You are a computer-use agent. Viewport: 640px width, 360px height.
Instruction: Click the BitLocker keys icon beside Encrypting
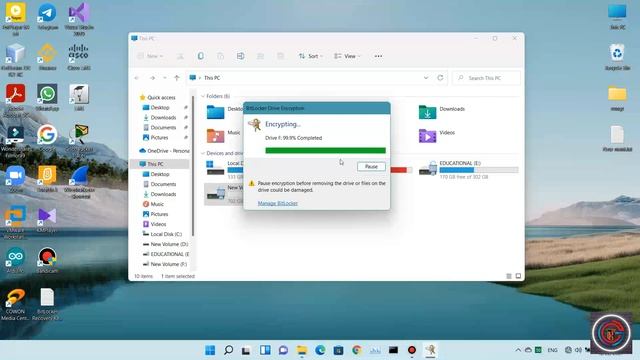click(x=256, y=124)
